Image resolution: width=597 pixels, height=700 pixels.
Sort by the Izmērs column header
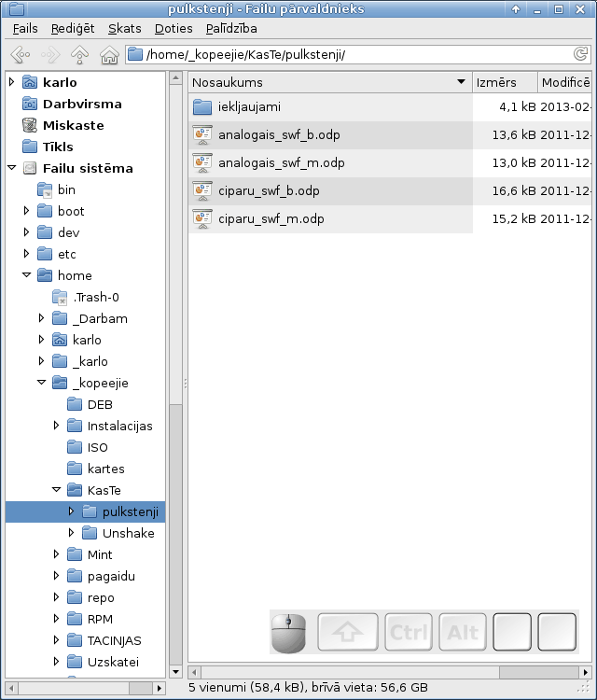[x=505, y=82]
